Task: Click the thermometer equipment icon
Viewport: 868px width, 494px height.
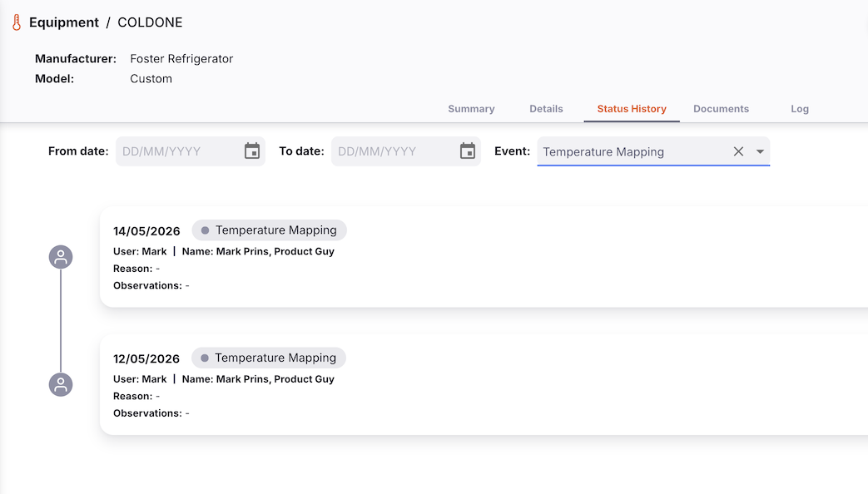Action: pyautogui.click(x=17, y=22)
